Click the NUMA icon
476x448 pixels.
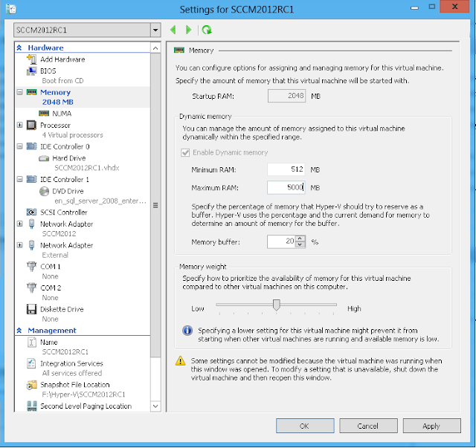click(44, 113)
